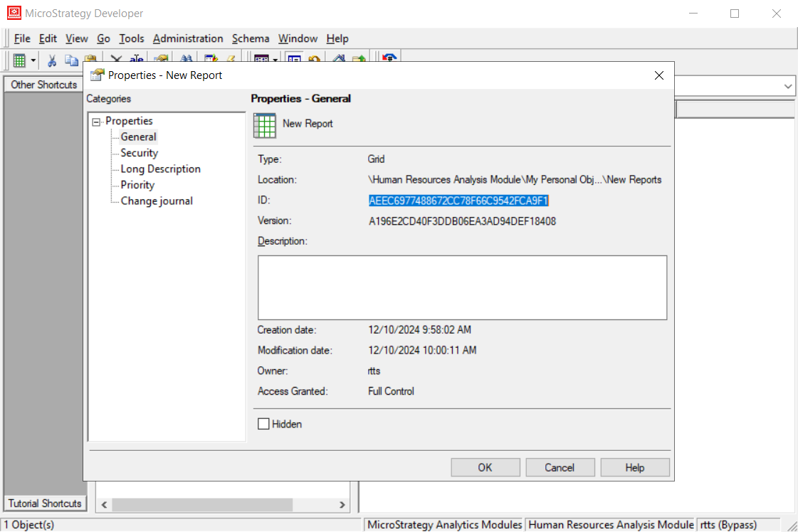Viewport: 798px width, 532px height.
Task: Click the modification date 12/10/2024 10:00:11 AM
Action: click(422, 350)
